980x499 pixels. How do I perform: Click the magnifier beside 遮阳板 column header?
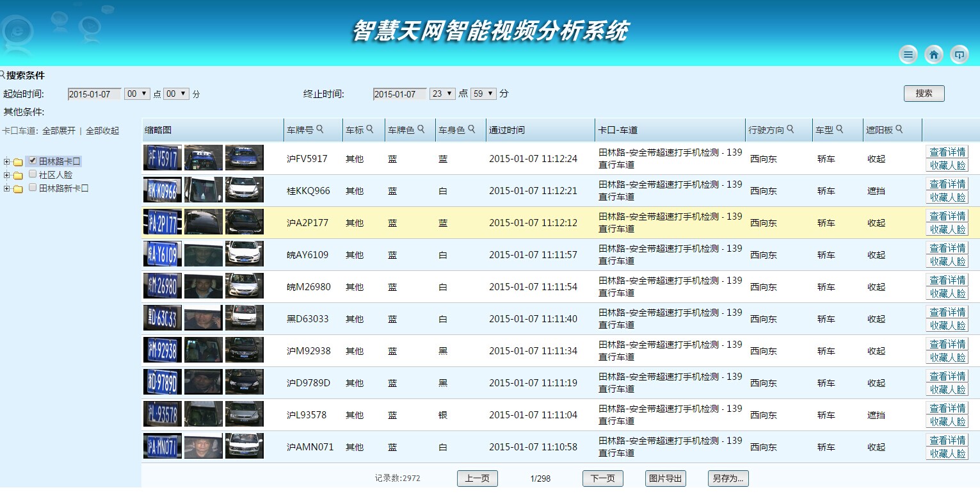(899, 129)
